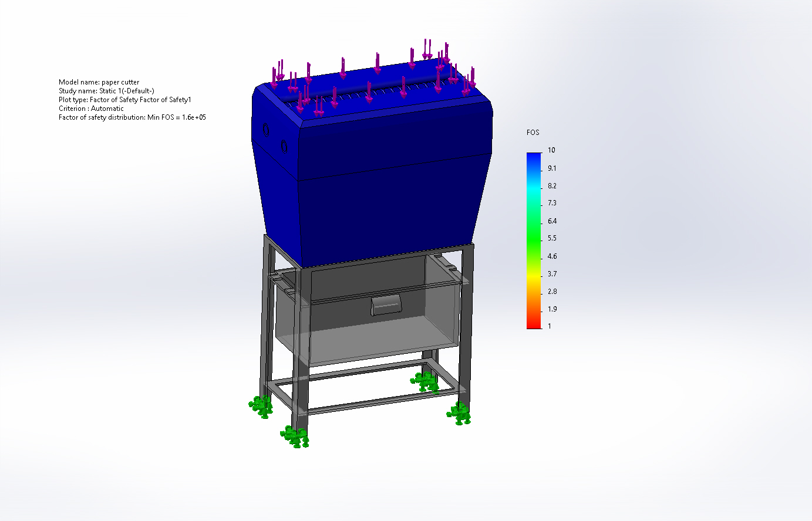Screen dimensions: 812x521
Task: Click the FOS legend title
Action: pos(533,133)
